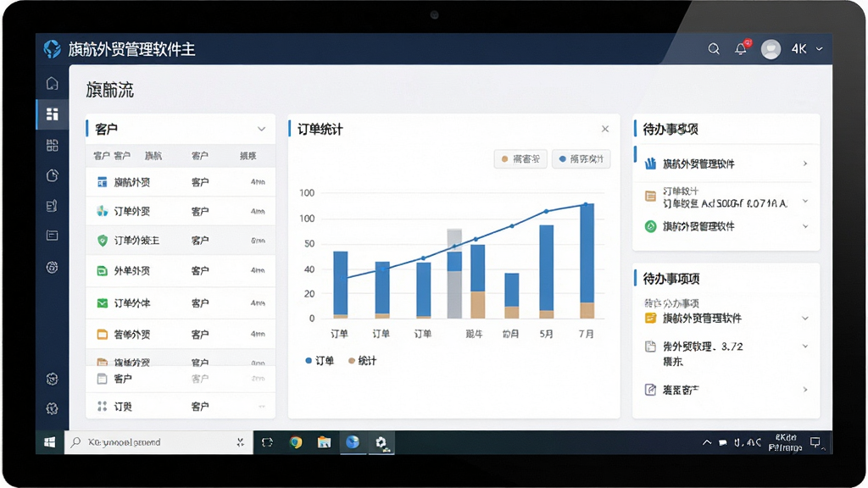Close the 订单统计 chart panel

point(605,129)
